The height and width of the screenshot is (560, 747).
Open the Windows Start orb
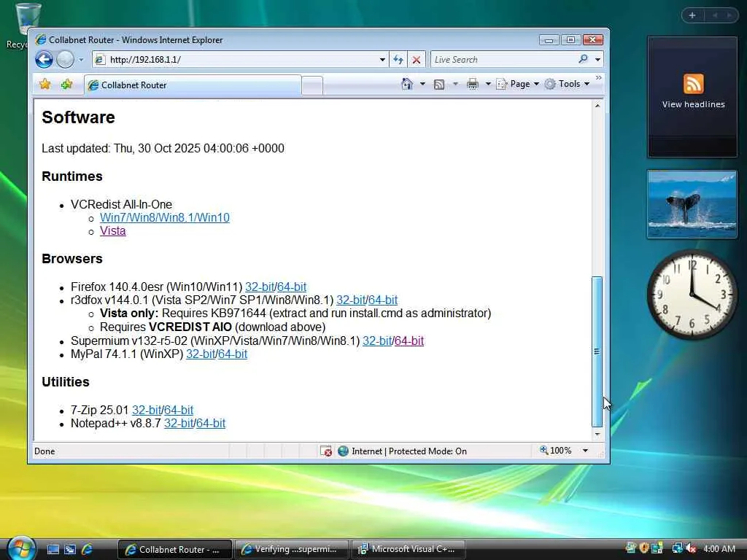(x=21, y=548)
